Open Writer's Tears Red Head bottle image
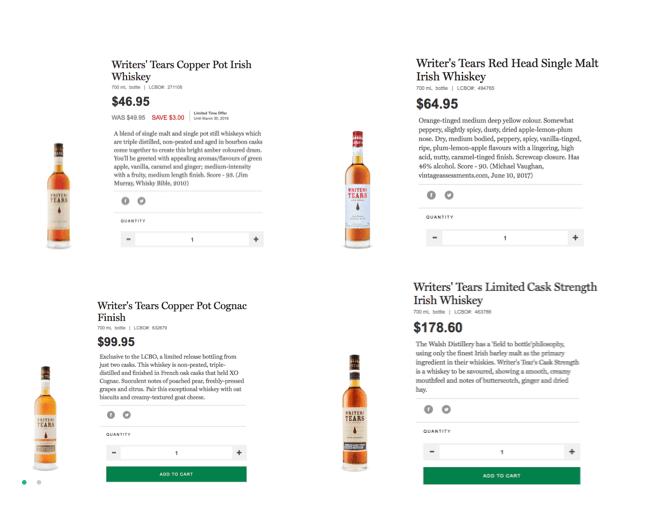 [x=357, y=189]
